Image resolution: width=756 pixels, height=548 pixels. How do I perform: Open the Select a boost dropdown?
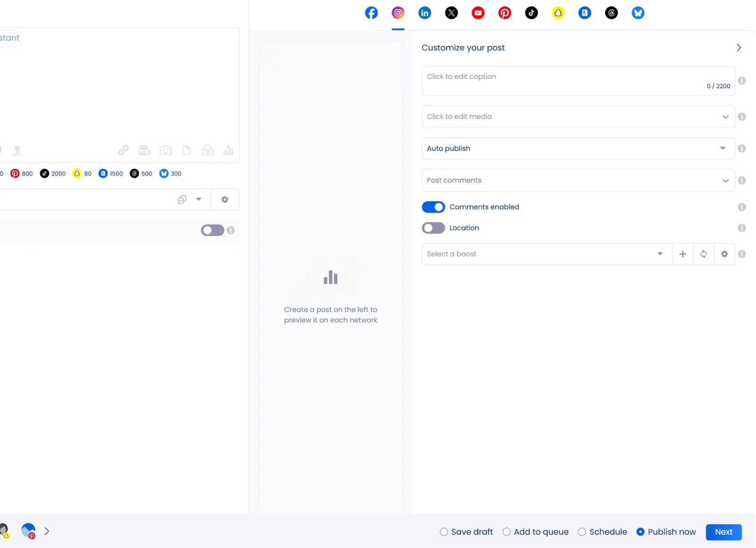546,254
